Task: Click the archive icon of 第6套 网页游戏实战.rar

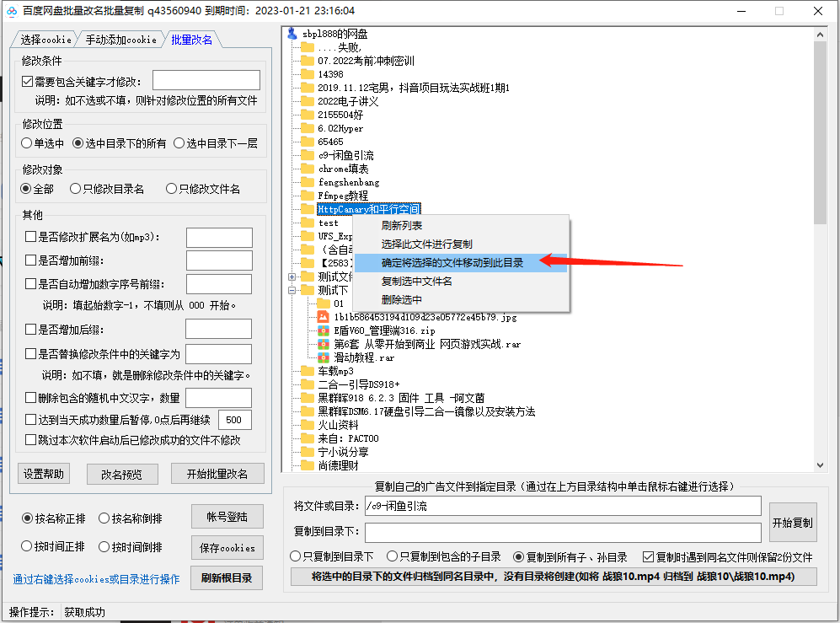Action: [x=323, y=344]
